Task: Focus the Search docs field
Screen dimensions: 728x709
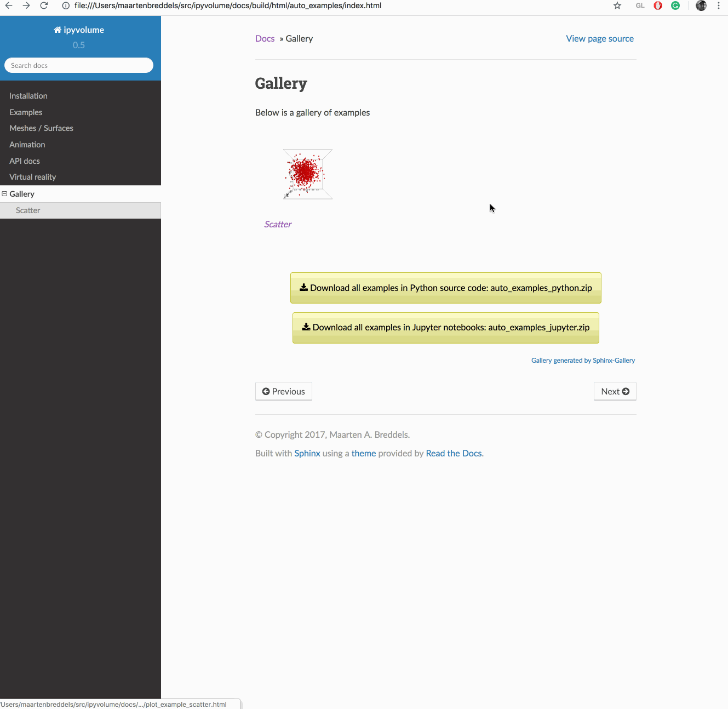Action: click(x=79, y=65)
